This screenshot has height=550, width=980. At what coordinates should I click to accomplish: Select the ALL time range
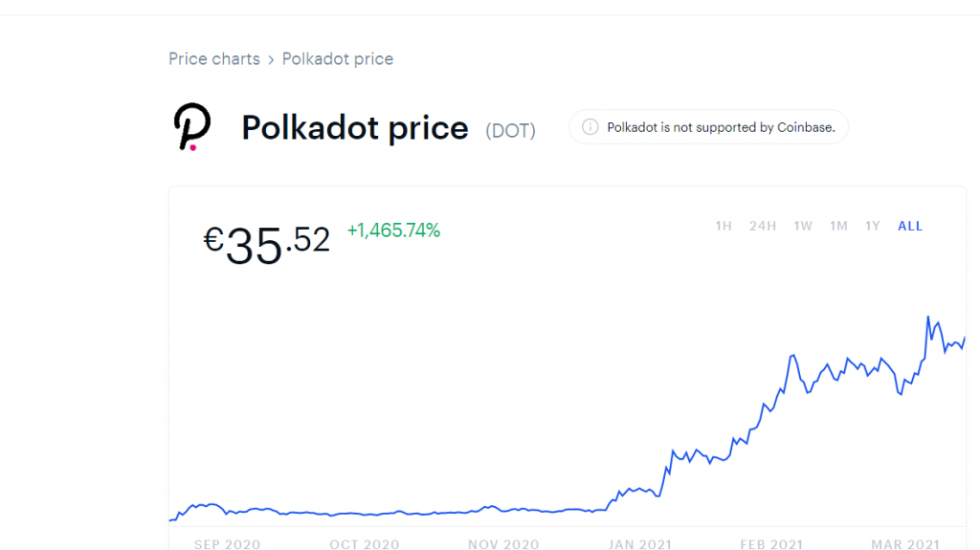(910, 226)
